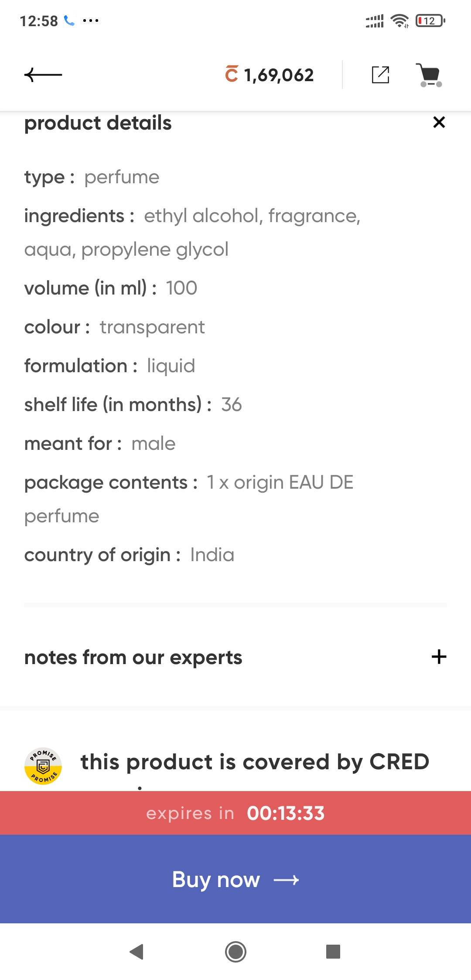Screen dimensions: 471x980
Task: Tap the CRED coins balance 1,69,062
Action: (270, 75)
